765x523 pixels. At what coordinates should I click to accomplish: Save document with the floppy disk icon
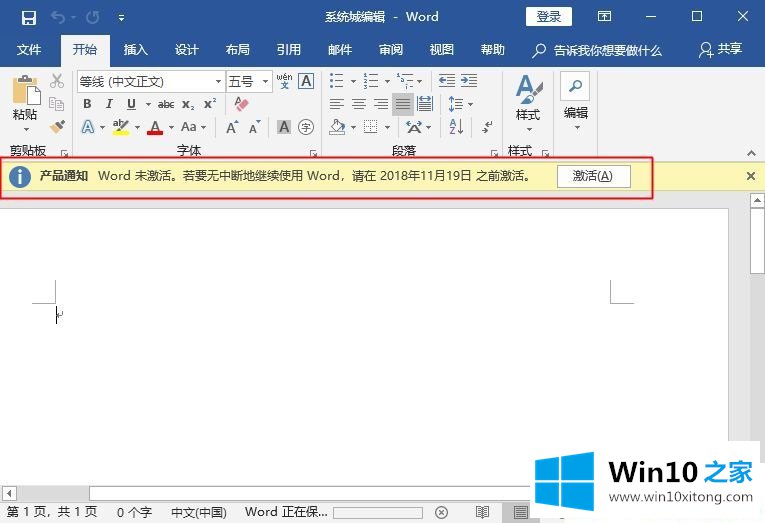[x=29, y=18]
